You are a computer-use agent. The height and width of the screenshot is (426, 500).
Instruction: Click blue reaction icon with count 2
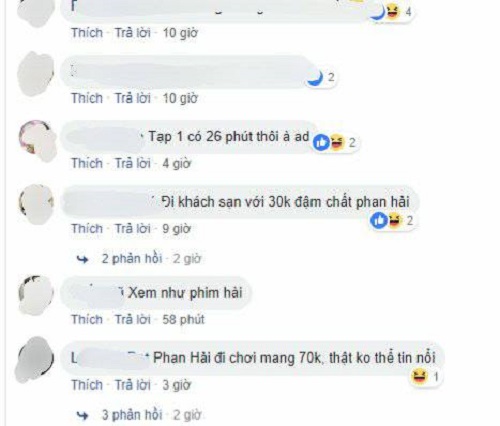point(314,77)
